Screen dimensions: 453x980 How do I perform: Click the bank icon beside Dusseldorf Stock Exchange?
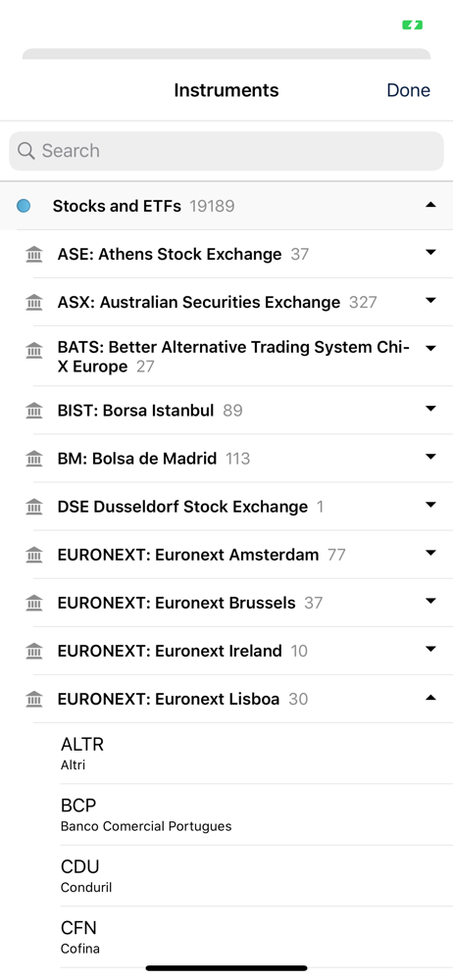[x=34, y=507]
